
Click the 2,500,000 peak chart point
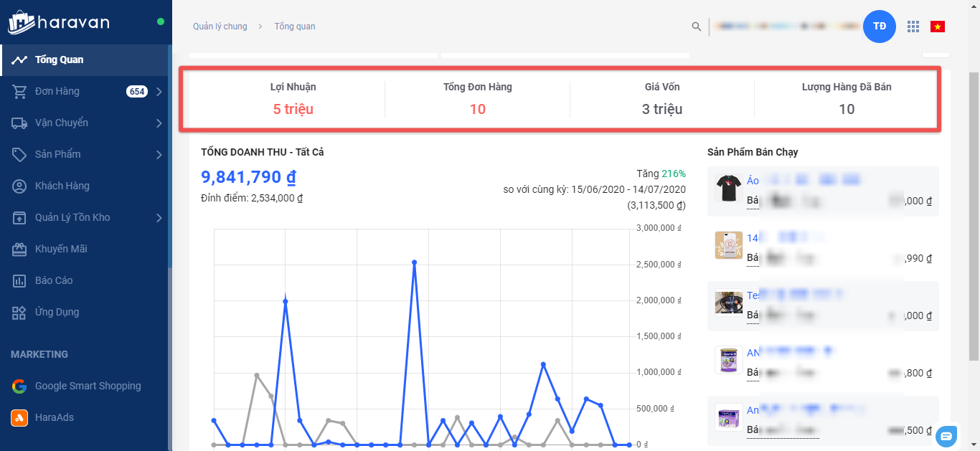click(415, 262)
